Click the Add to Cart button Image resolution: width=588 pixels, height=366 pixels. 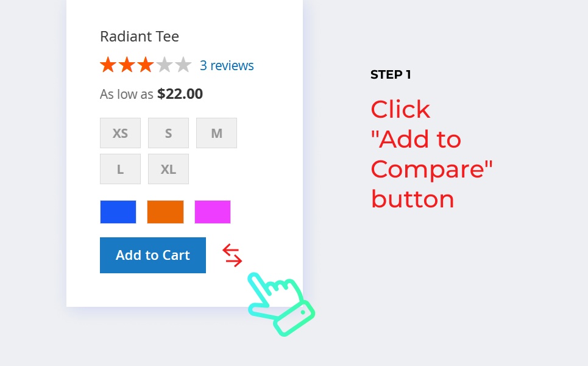tap(153, 255)
